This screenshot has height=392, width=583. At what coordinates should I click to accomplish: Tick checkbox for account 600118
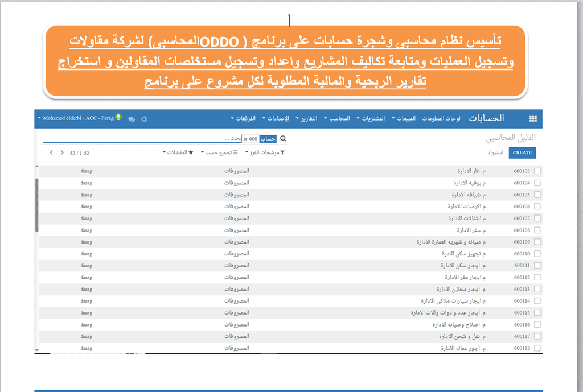click(537, 348)
